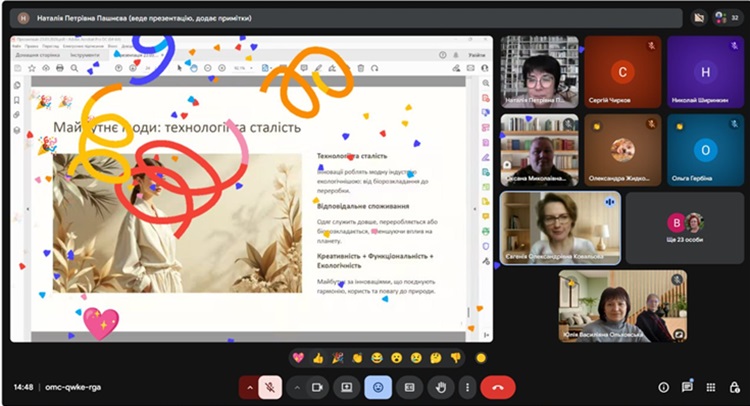750x406 pixels.
Task: Send the thumbs up emoji reaction
Action: [x=318, y=357]
